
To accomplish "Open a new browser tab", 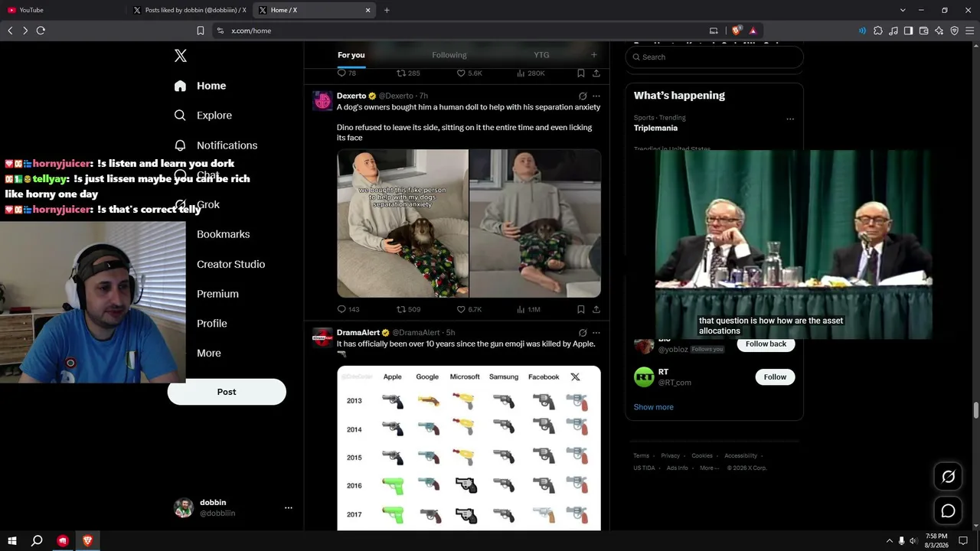I will [387, 10].
